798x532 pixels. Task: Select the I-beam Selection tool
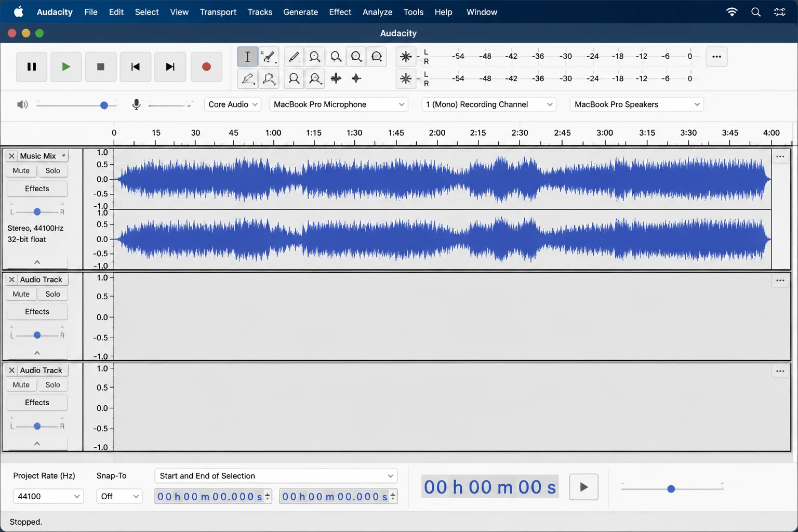pyautogui.click(x=247, y=57)
